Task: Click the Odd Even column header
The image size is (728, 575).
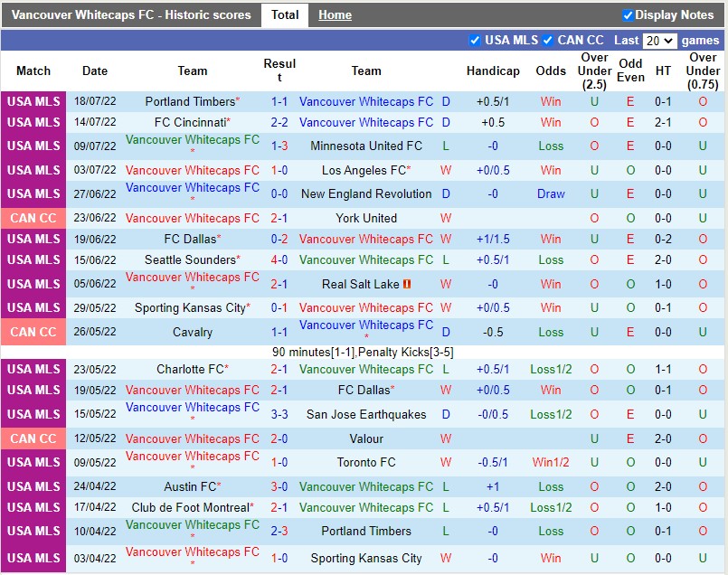Action: [630, 71]
